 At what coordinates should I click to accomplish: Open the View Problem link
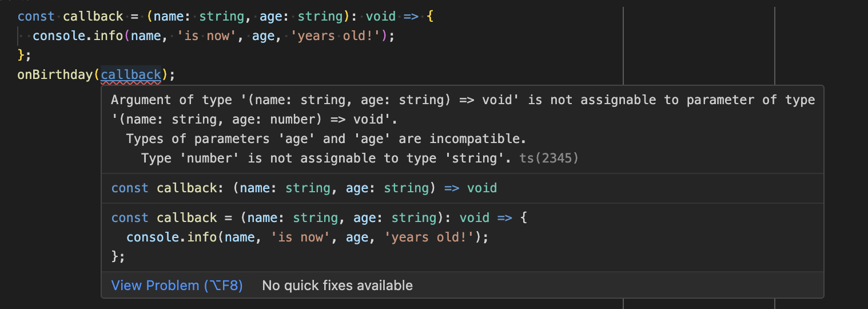pos(177,286)
